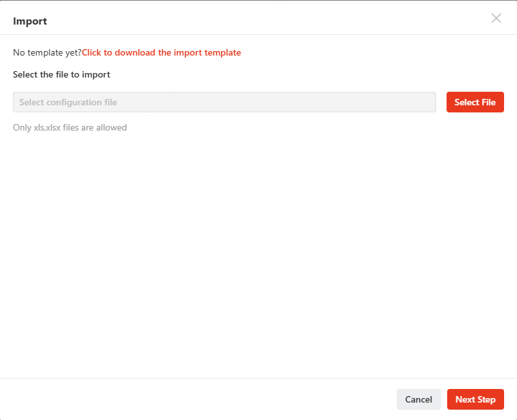
Task: Click the Import dialog title
Action: pos(30,21)
